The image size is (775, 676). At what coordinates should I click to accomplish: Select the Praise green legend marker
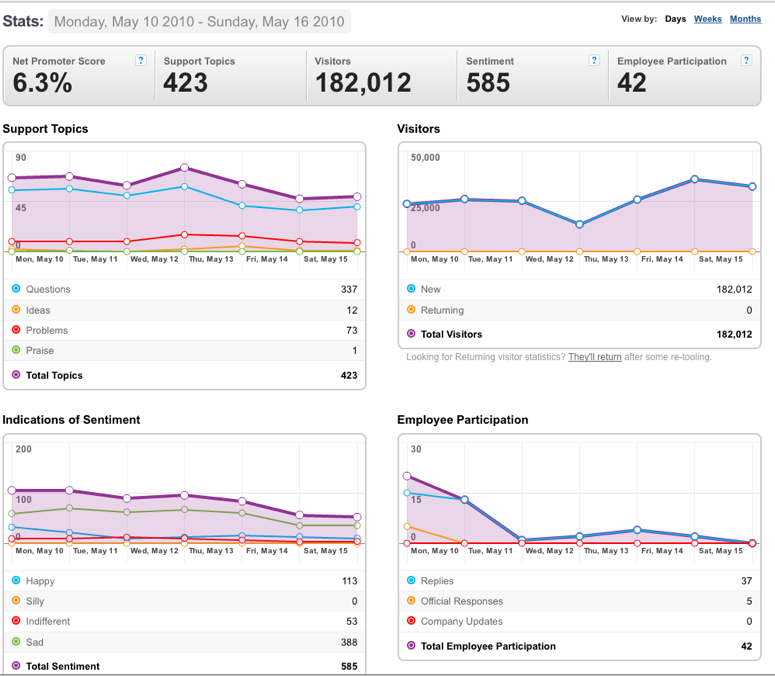(16, 350)
